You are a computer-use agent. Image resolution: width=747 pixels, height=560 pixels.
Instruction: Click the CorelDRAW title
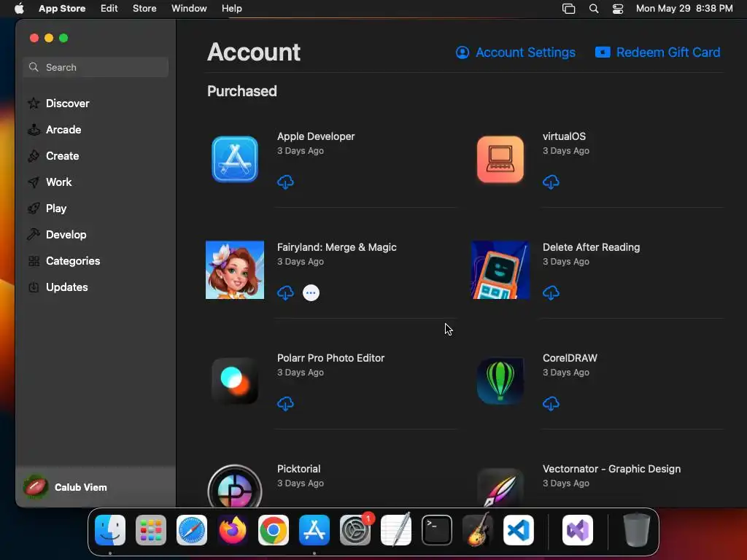570,358
